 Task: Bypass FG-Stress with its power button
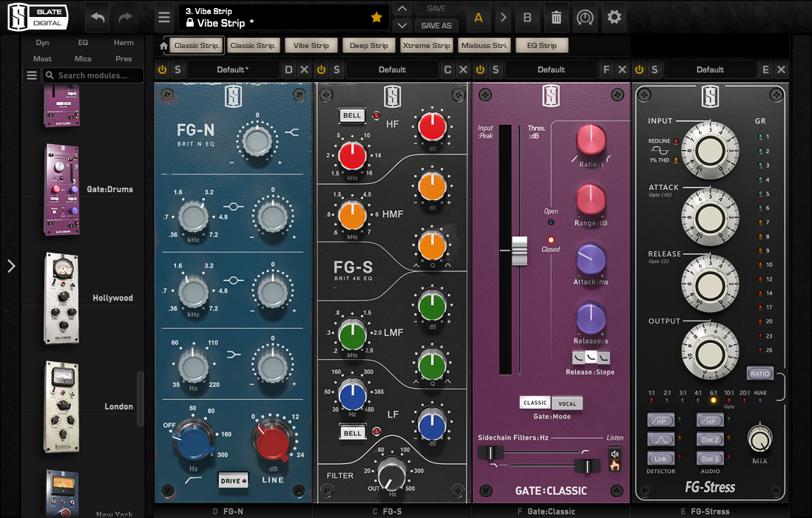639,69
